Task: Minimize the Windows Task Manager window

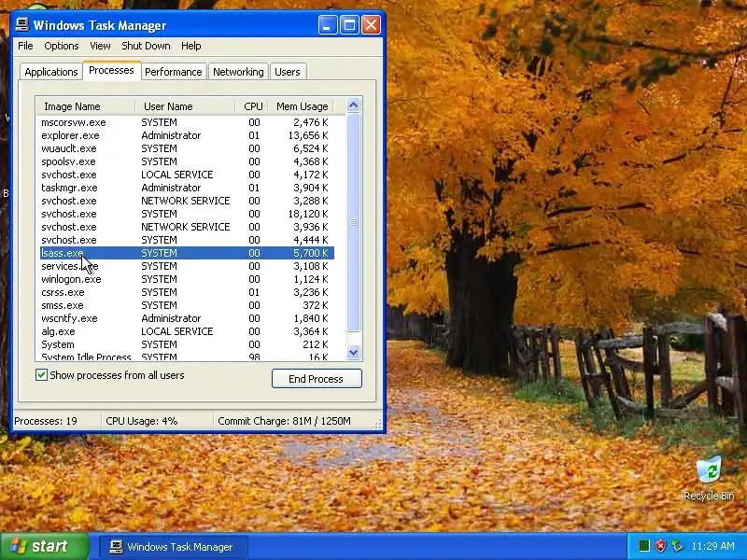Action: point(328,25)
